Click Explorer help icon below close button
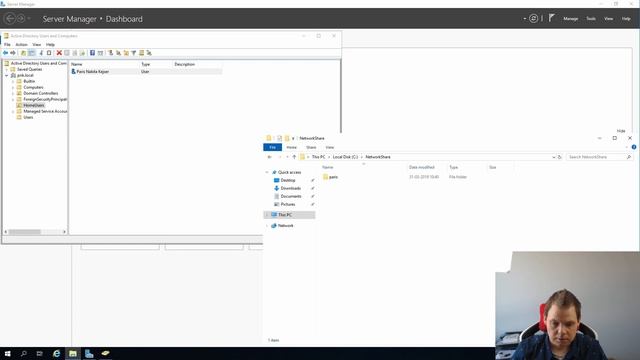Viewport: 640px width, 360px height. click(x=633, y=147)
